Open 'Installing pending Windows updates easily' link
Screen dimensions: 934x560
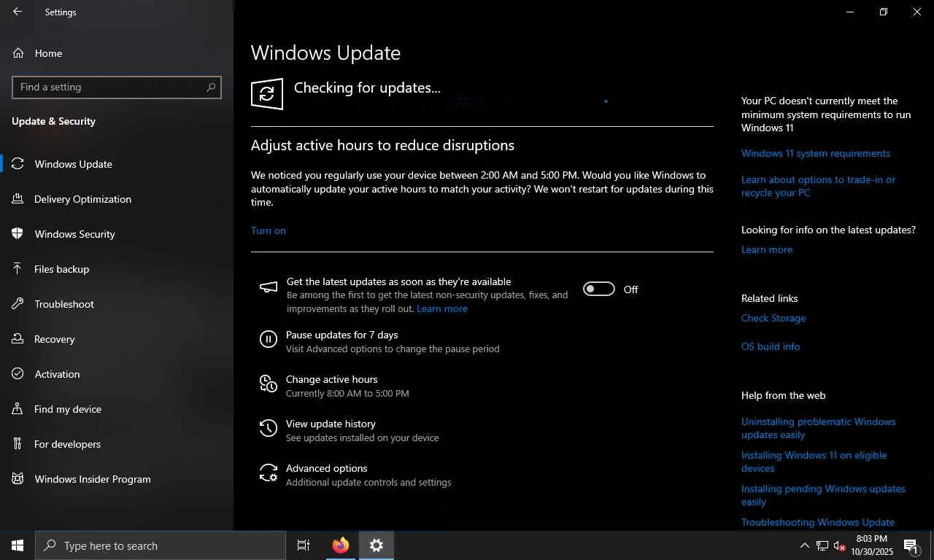pos(823,495)
